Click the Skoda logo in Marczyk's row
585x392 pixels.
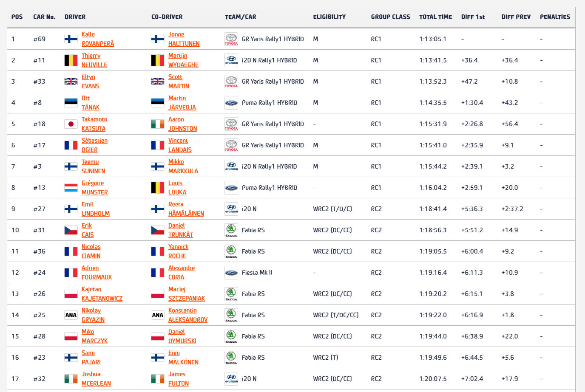tap(231, 336)
